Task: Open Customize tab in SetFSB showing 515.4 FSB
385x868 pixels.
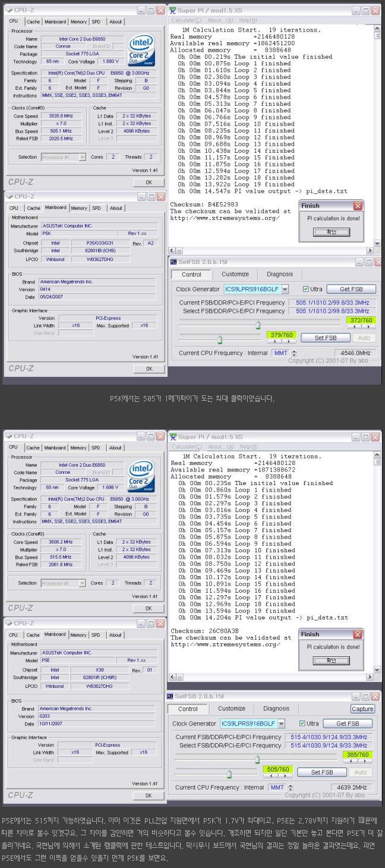Action: (x=232, y=709)
